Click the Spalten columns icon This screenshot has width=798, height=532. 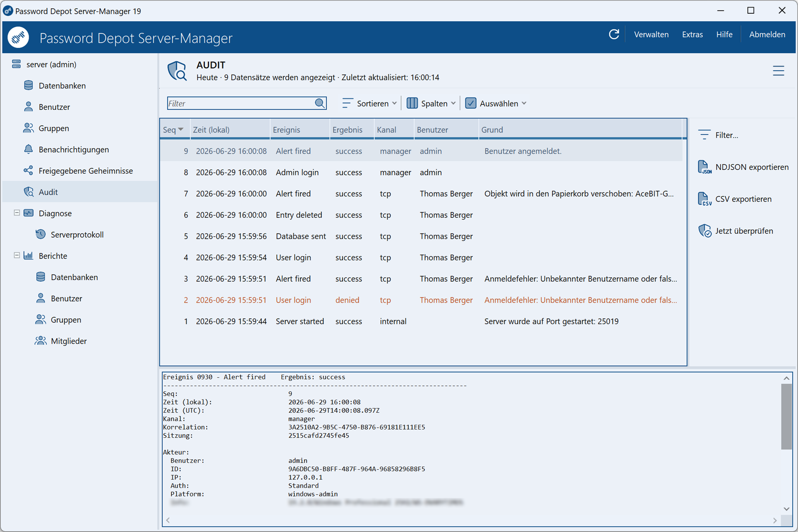point(412,103)
